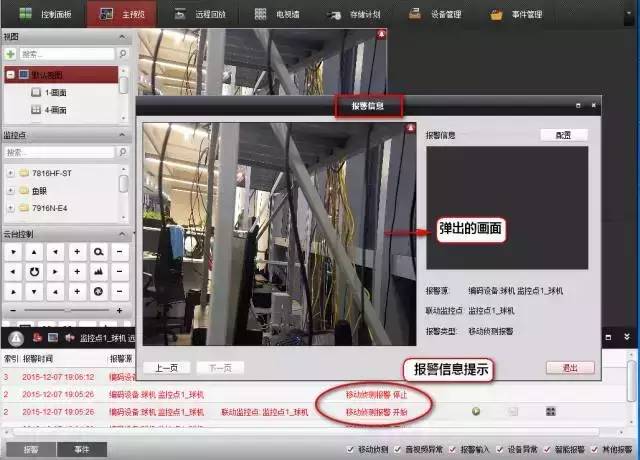The image size is (640, 460).
Task: Click the grid icon in alarm row
Action: coord(550,411)
